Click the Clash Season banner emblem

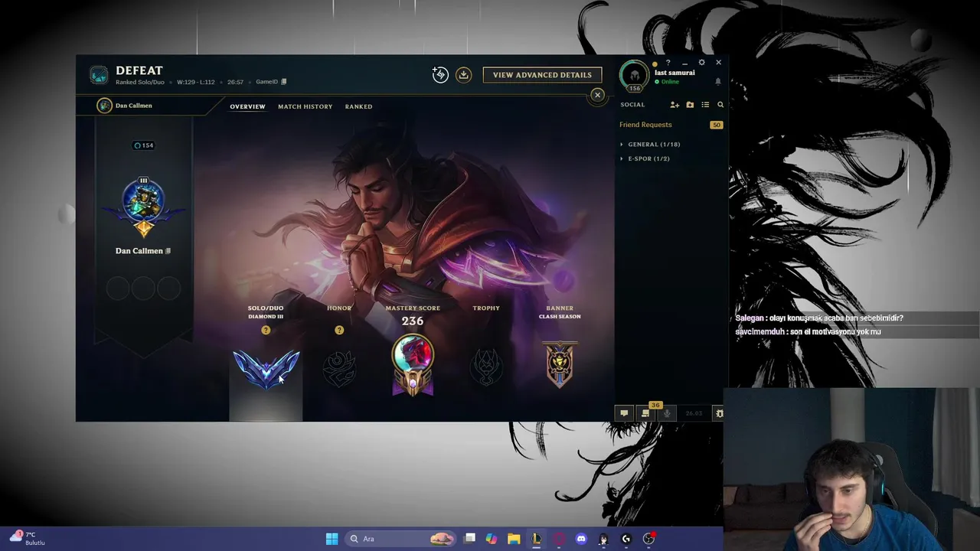tap(560, 365)
